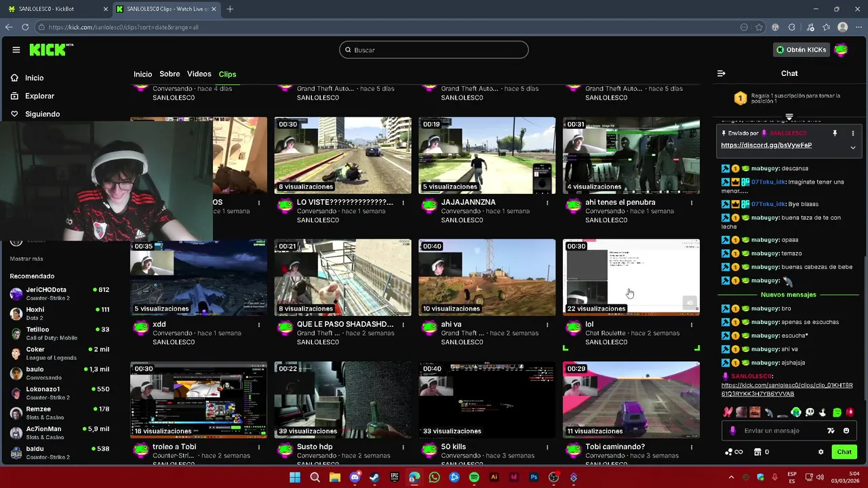Play the LO VISTE clip thumbnail
This screenshot has width=868, height=488.
(342, 155)
